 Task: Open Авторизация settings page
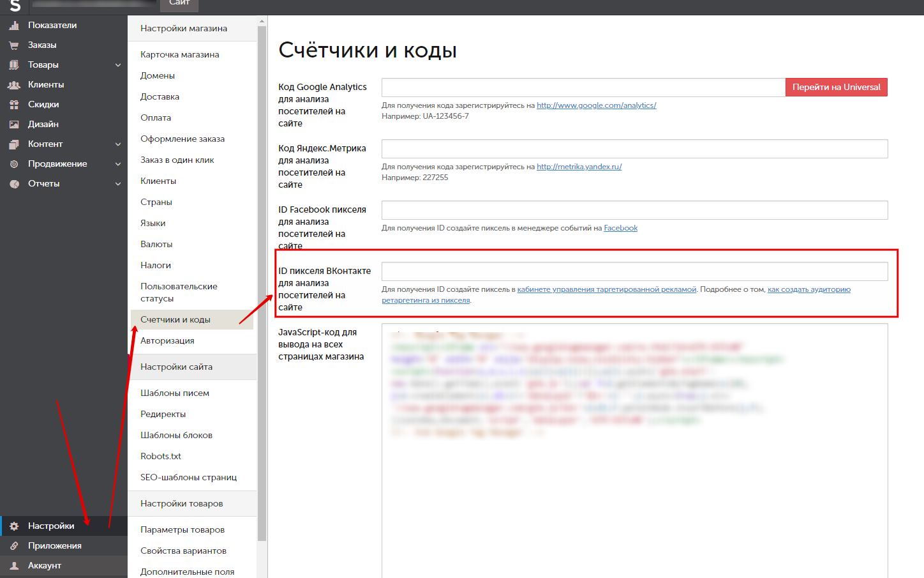coord(167,341)
